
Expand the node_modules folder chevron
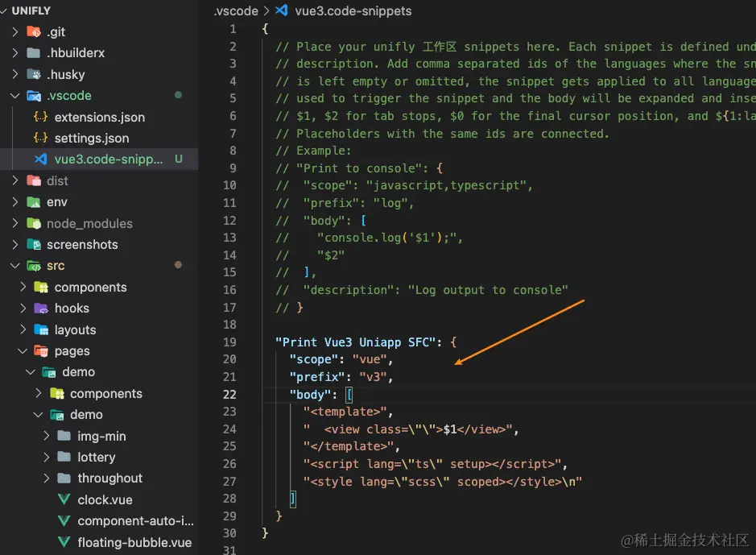point(15,223)
